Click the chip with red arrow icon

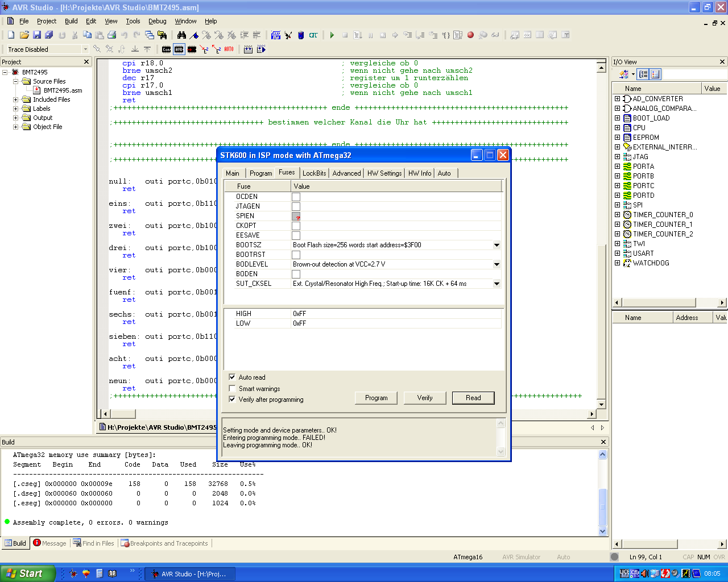tap(192, 49)
